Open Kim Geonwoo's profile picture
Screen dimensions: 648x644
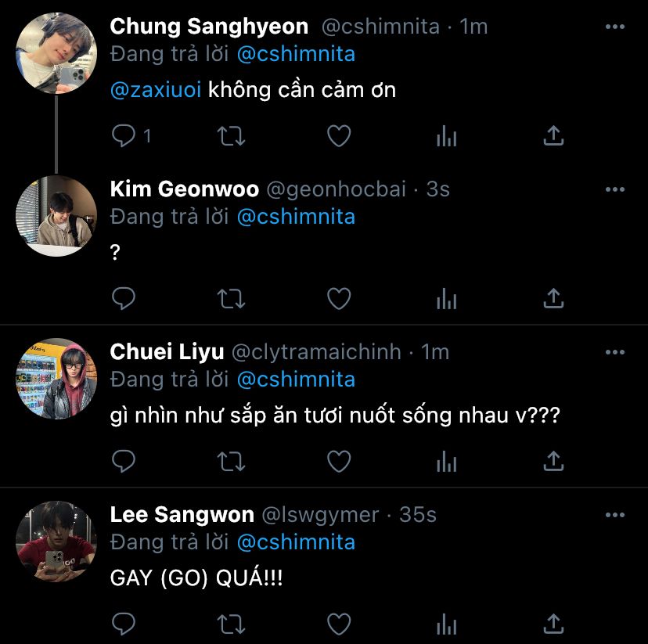56,216
